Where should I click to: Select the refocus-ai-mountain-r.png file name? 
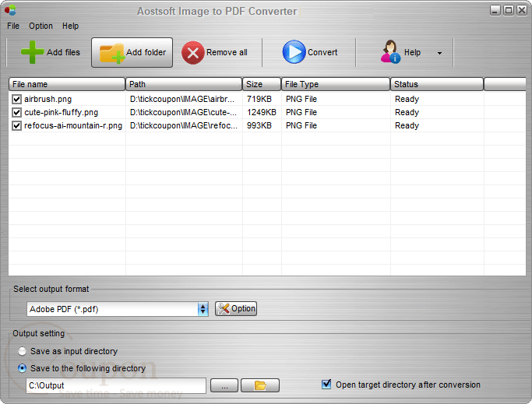click(x=73, y=125)
